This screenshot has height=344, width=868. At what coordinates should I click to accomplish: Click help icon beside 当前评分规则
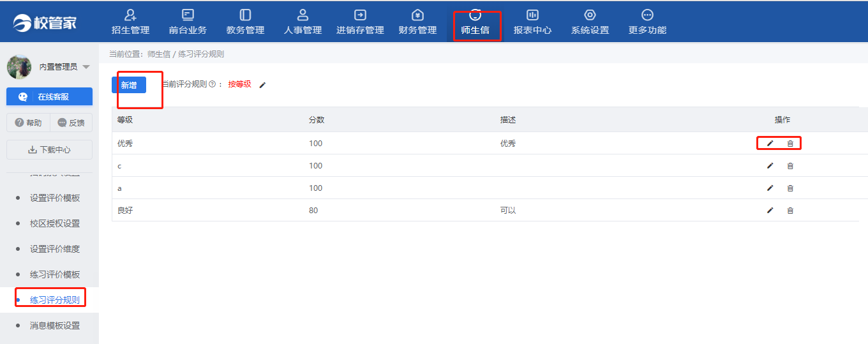click(212, 84)
